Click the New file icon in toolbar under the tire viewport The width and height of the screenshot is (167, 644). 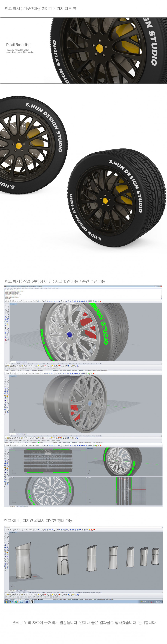[x=6, y=366]
